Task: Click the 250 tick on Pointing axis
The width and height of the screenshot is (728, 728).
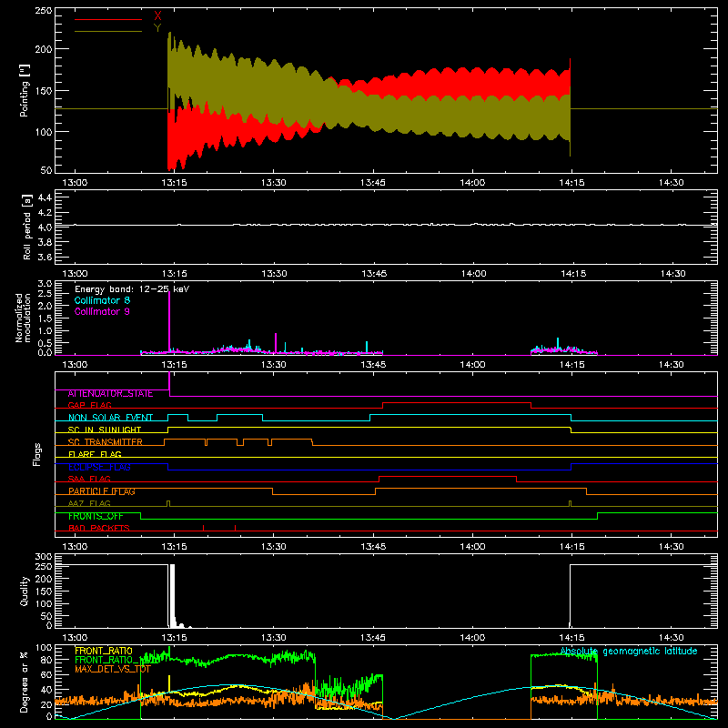Action: pos(44,11)
